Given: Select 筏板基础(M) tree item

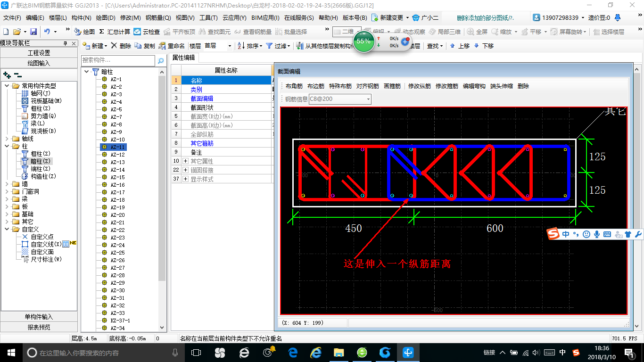Looking at the screenshot, I should click(x=41, y=101).
